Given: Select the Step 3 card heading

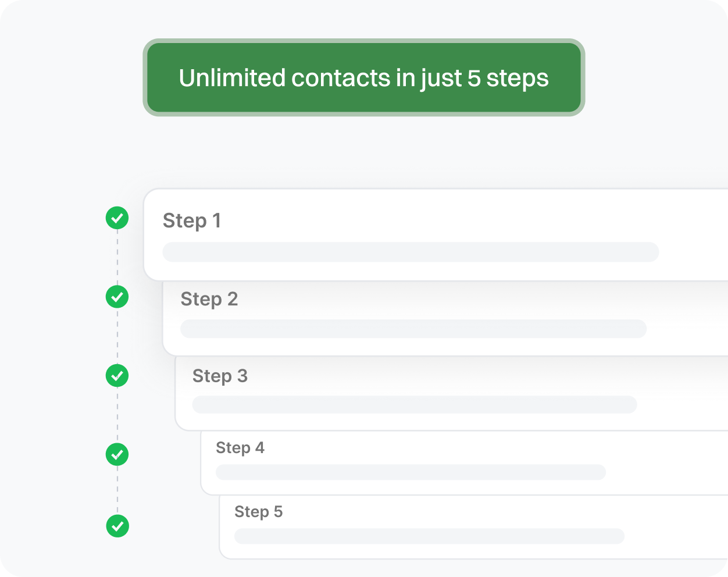Looking at the screenshot, I should [x=220, y=376].
